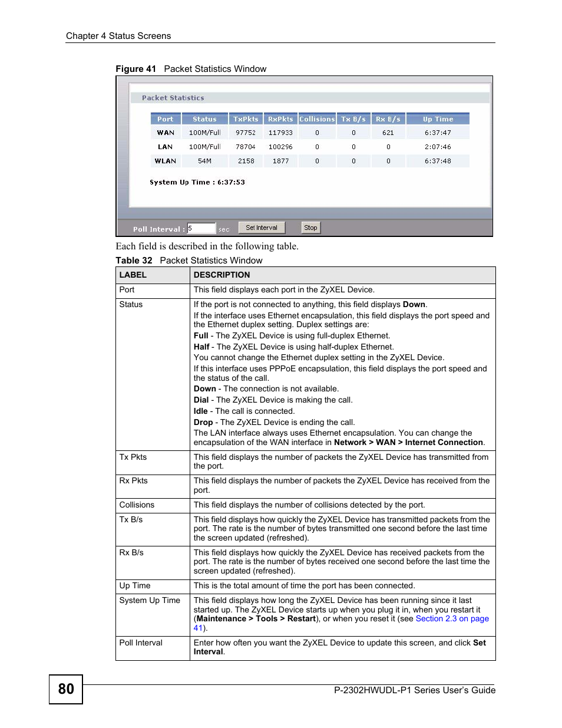Click the WAN Rx B/s value 621
The image size is (562, 728).
coord(388,133)
